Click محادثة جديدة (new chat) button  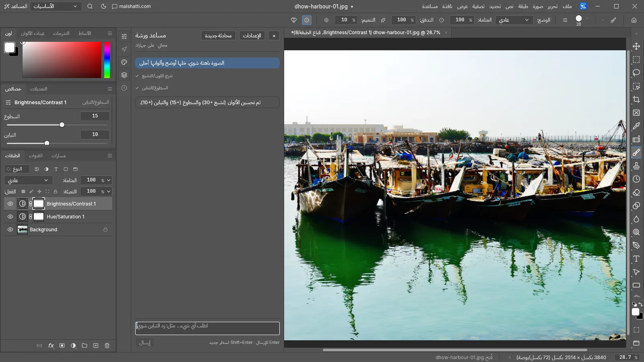coord(218,35)
